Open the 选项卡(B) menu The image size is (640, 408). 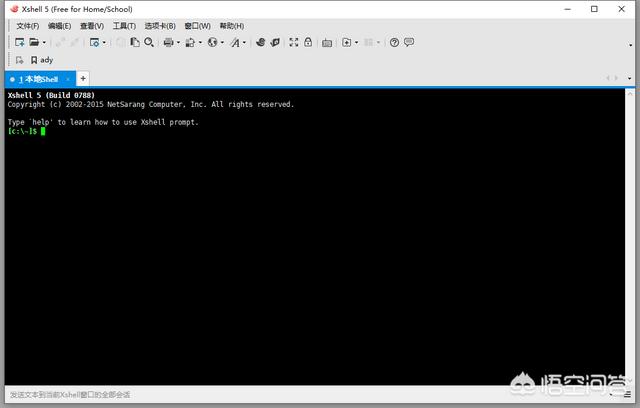(x=160, y=26)
